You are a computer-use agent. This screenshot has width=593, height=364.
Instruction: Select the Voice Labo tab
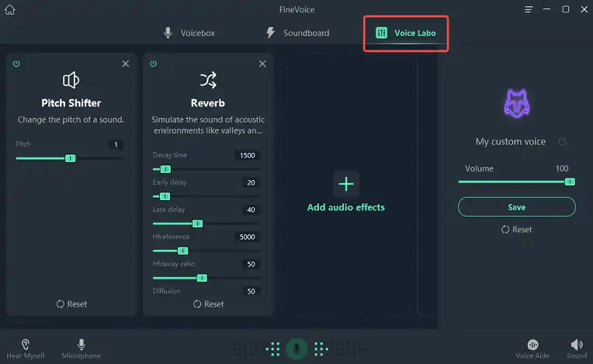(406, 33)
